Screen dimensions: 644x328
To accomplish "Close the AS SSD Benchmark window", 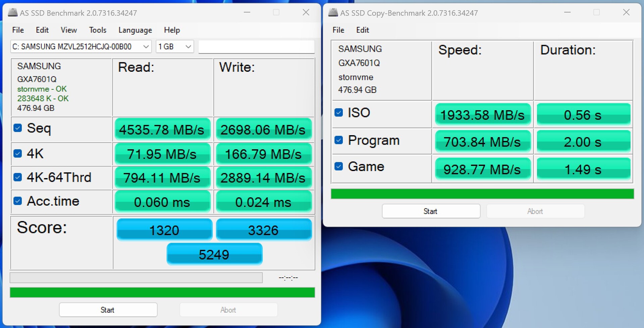I will 306,12.
